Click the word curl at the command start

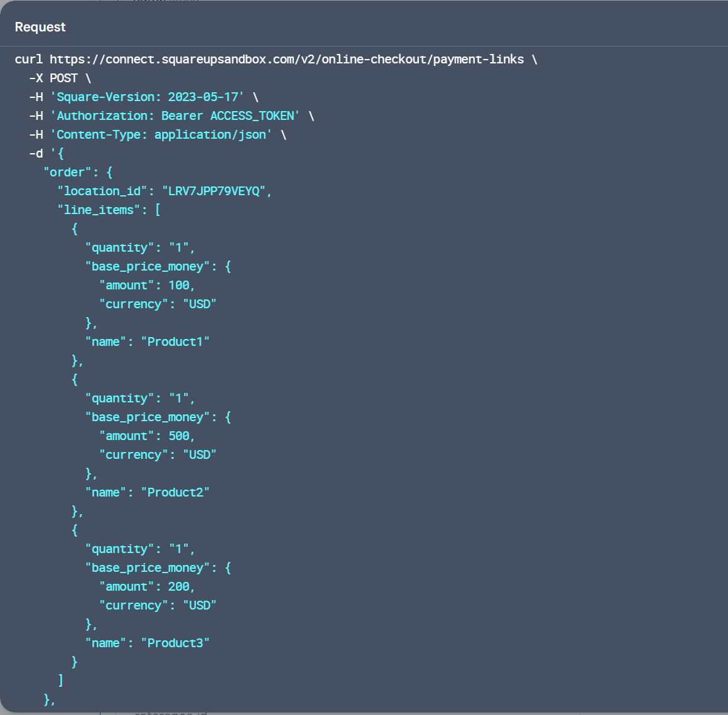(x=29, y=59)
